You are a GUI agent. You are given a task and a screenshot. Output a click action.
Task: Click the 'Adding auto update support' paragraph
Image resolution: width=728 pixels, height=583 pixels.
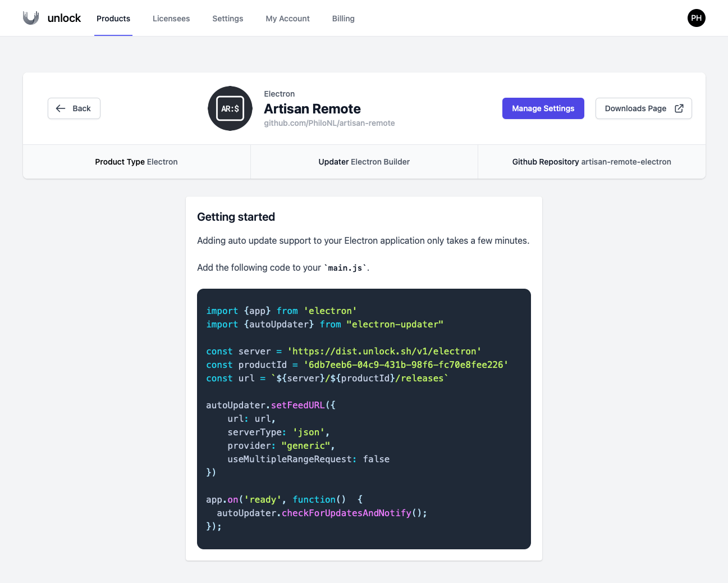click(x=363, y=240)
